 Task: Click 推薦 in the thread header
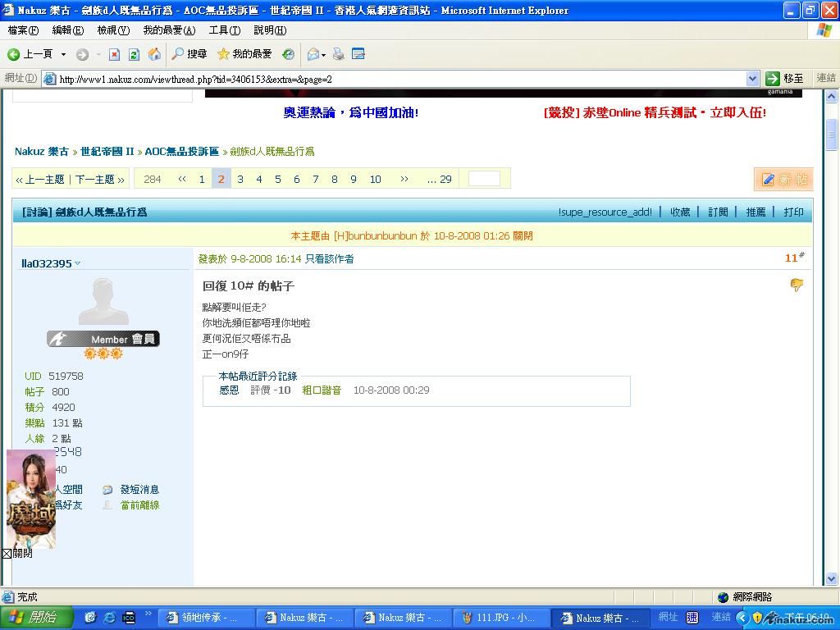click(756, 212)
